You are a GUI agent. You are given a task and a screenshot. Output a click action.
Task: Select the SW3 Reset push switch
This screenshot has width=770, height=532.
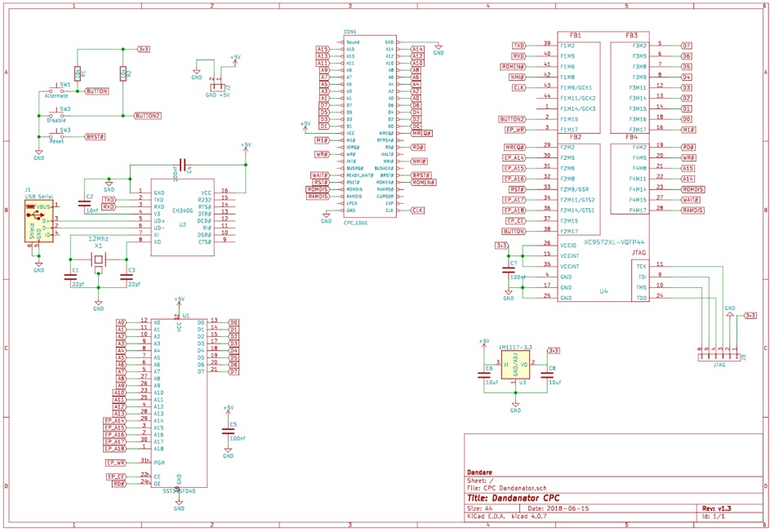pos(59,136)
